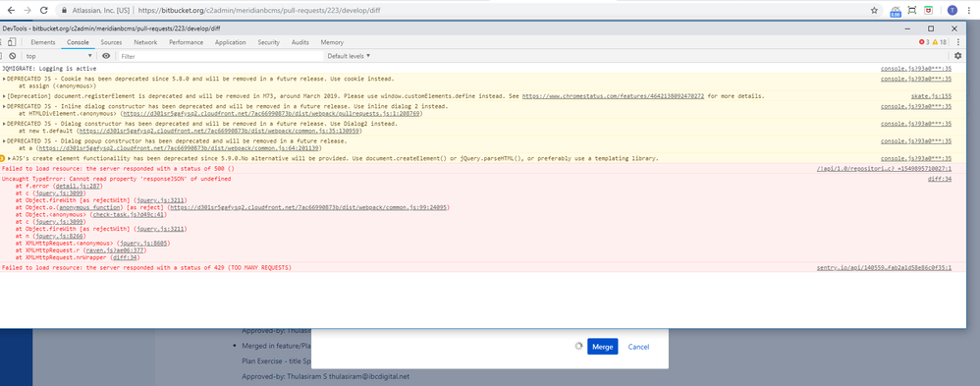Open Chrome main menu

[970, 11]
